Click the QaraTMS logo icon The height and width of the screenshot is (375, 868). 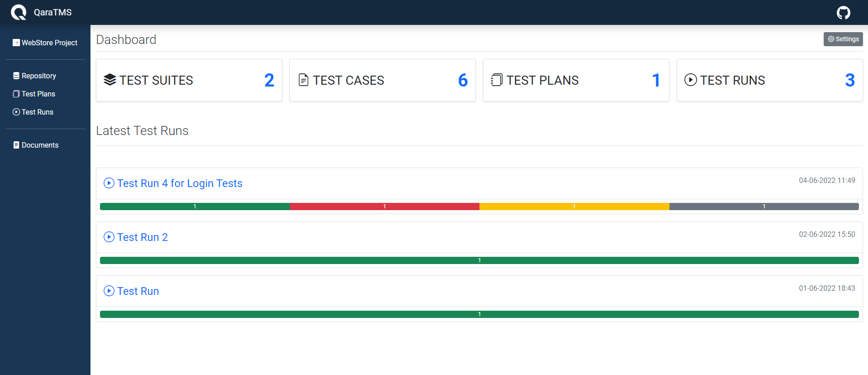pyautogui.click(x=19, y=12)
